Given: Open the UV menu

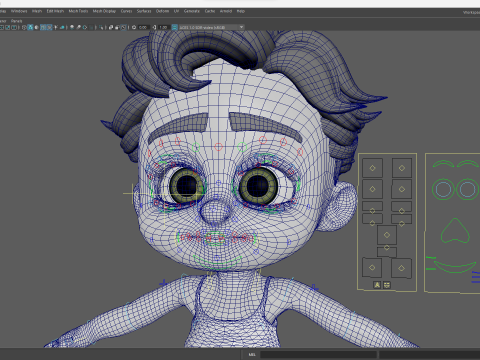Looking at the screenshot, I should click(x=176, y=11).
